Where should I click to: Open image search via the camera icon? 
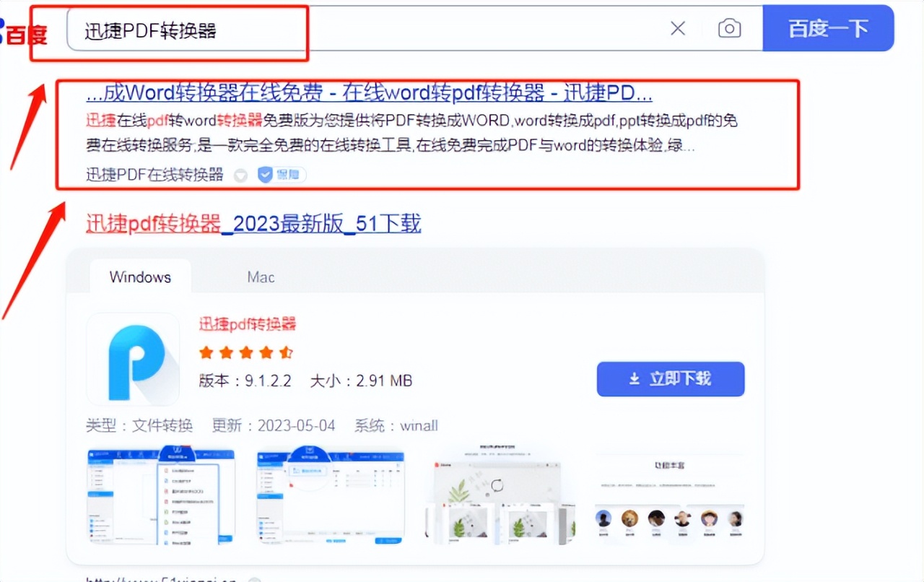[730, 28]
